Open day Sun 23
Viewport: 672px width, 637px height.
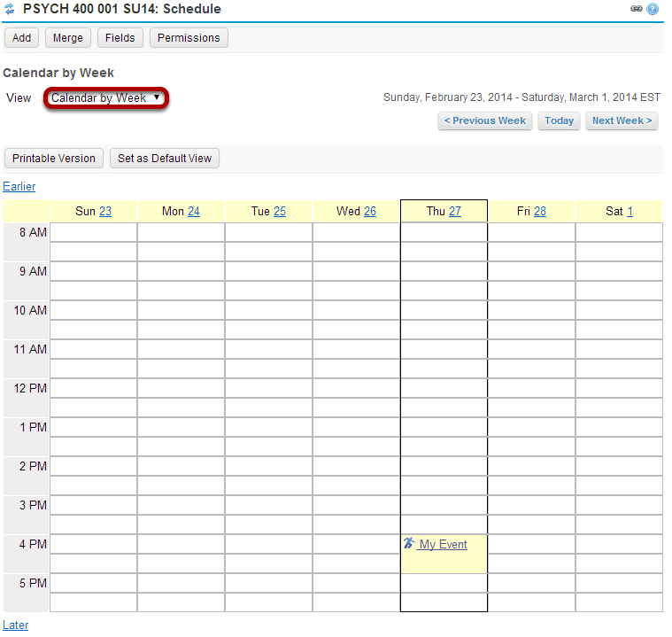coord(105,212)
